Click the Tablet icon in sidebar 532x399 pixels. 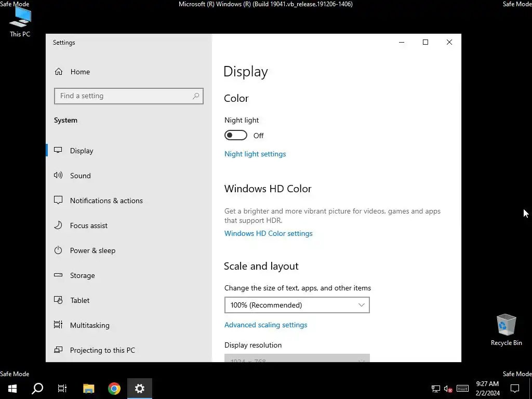58,300
